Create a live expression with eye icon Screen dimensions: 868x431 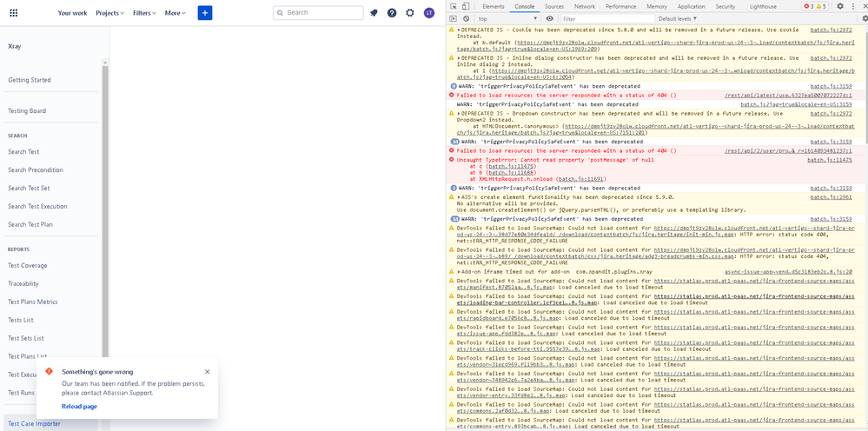(x=549, y=18)
